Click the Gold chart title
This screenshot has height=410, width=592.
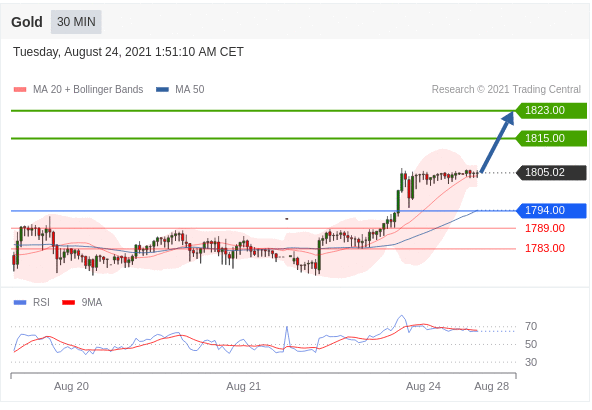(x=27, y=22)
